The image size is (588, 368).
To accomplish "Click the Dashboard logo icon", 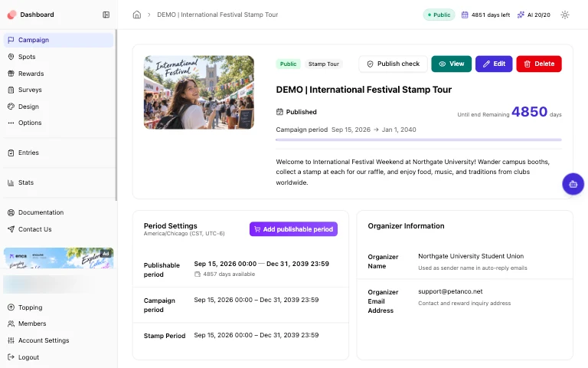I will 11,15.
